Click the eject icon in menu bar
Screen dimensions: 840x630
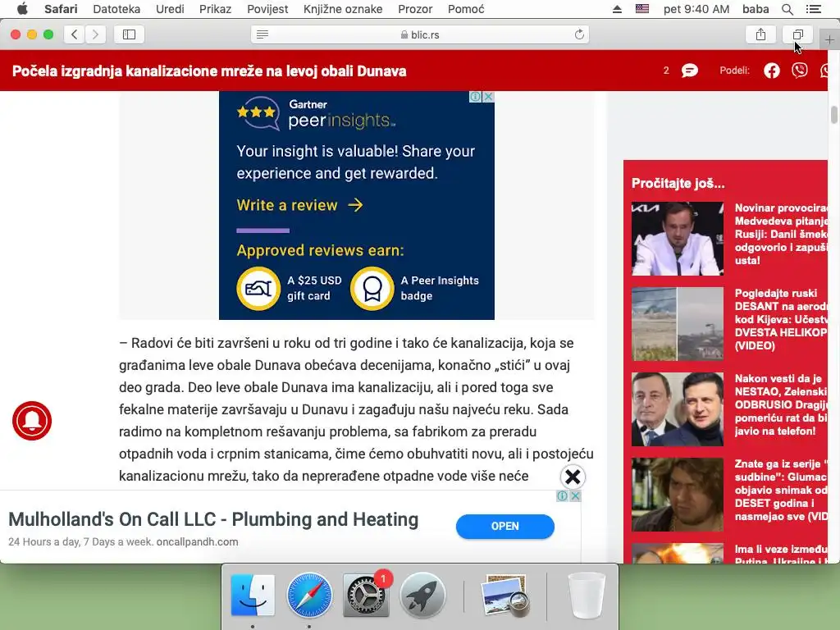point(617,9)
